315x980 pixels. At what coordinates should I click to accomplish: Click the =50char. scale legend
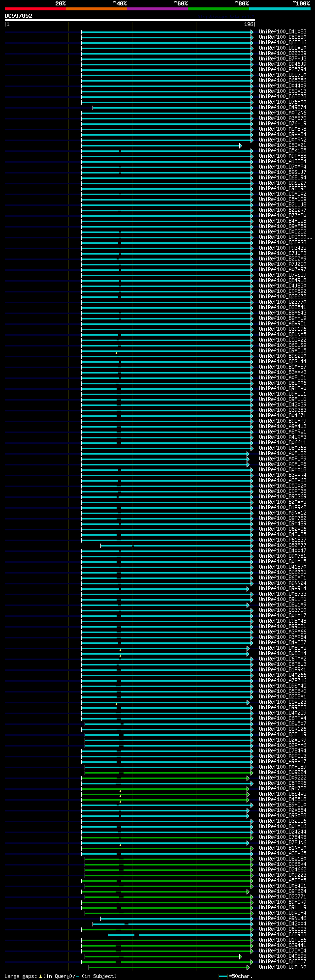[x=236, y=976]
